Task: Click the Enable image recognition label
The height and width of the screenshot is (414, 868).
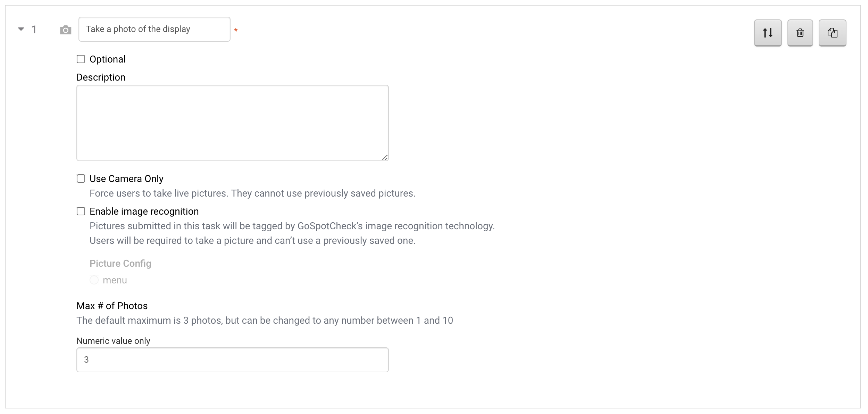Action: point(144,212)
